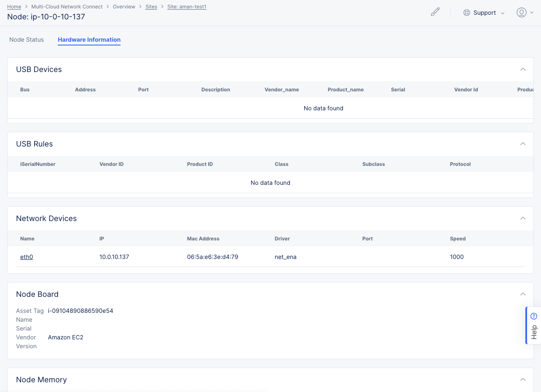Open the Home breadcrumb link
Screen dimensions: 541x392
pos(14,6)
